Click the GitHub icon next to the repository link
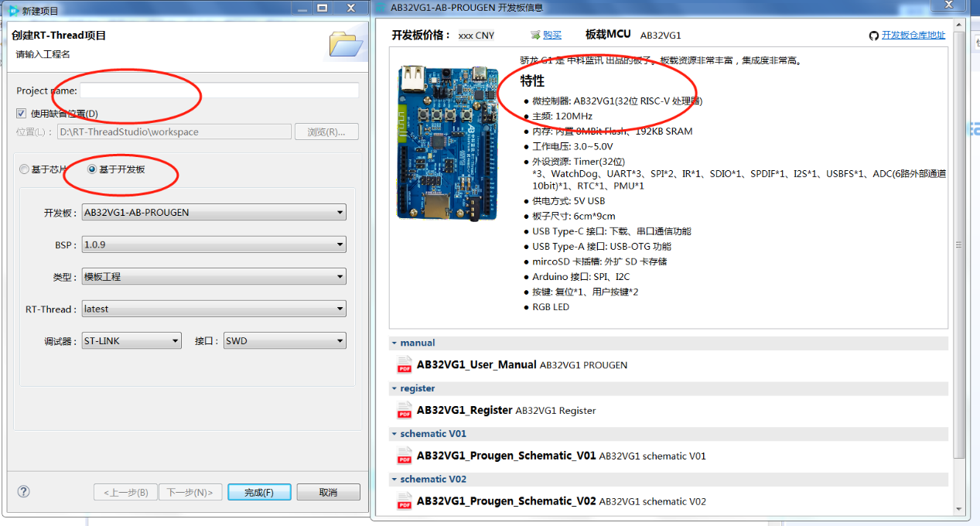Image resolution: width=980 pixels, height=526 pixels. (874, 35)
